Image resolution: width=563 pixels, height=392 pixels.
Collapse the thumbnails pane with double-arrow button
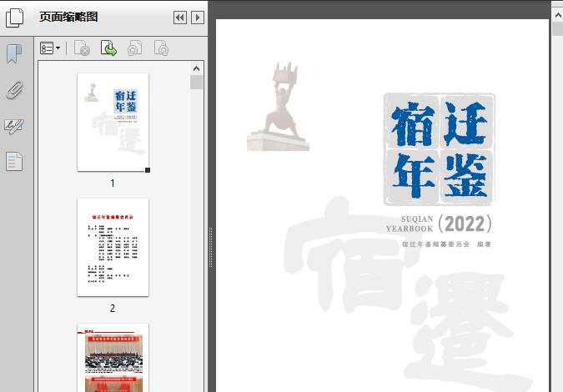coord(180,18)
